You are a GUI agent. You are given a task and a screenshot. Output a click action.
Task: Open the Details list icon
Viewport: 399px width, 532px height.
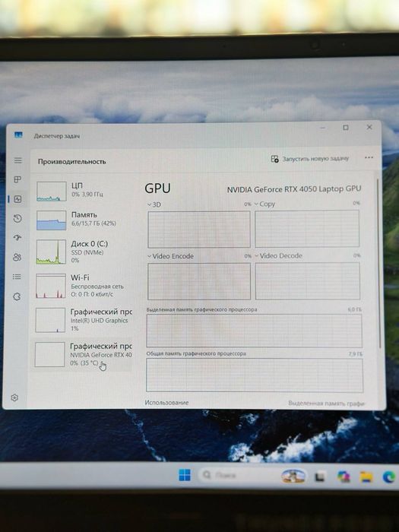[17, 277]
